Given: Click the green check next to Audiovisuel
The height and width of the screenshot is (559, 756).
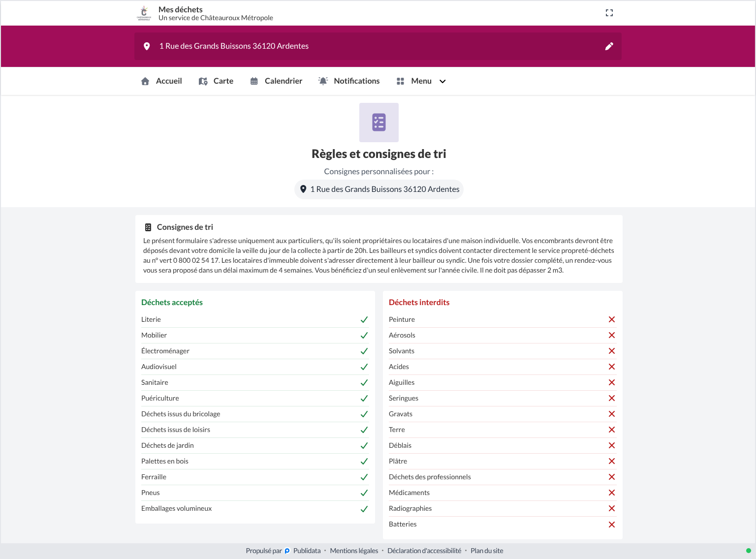Looking at the screenshot, I should point(364,367).
